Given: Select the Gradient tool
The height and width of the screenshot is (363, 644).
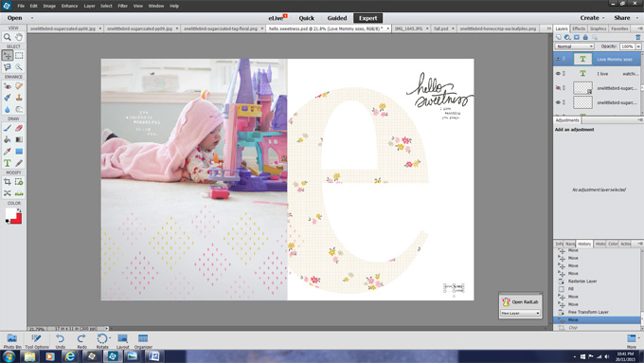Looking at the screenshot, I should click(19, 139).
